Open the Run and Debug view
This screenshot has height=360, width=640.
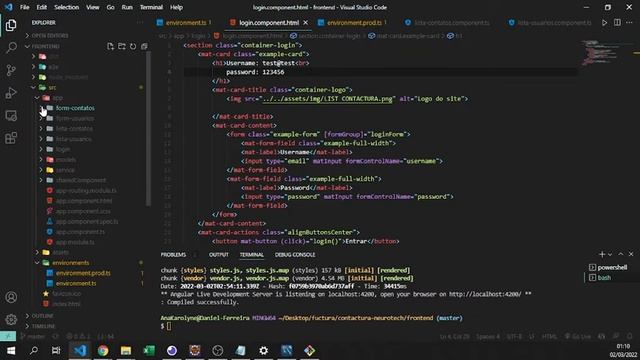point(11,93)
